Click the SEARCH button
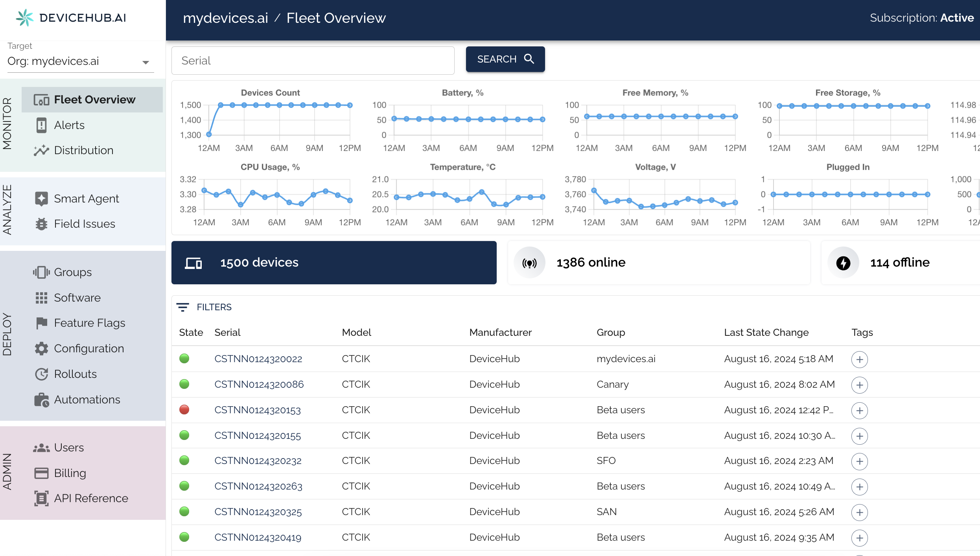Viewport: 980px width, 556px height. (x=505, y=59)
